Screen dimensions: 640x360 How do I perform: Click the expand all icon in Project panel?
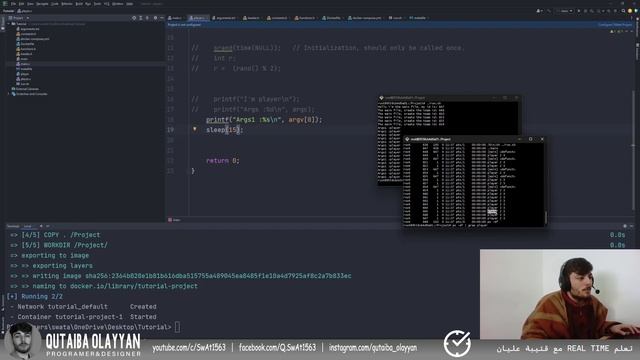pyautogui.click(x=140, y=18)
